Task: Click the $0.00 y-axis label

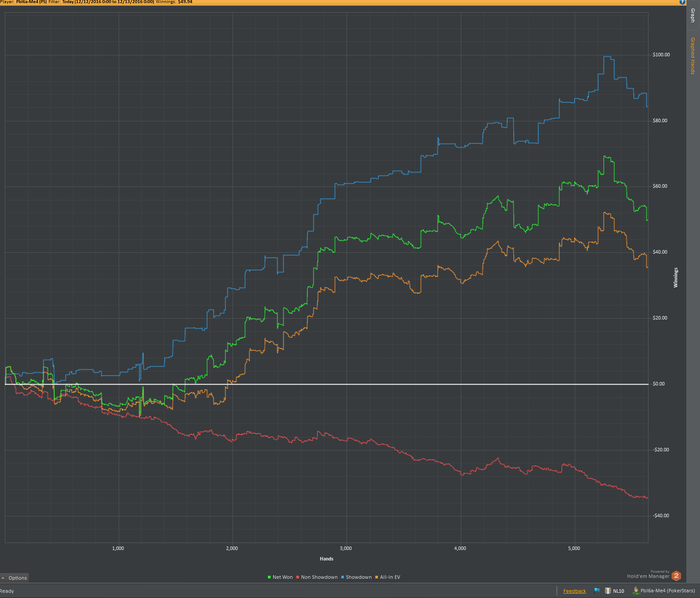Action: point(659,384)
